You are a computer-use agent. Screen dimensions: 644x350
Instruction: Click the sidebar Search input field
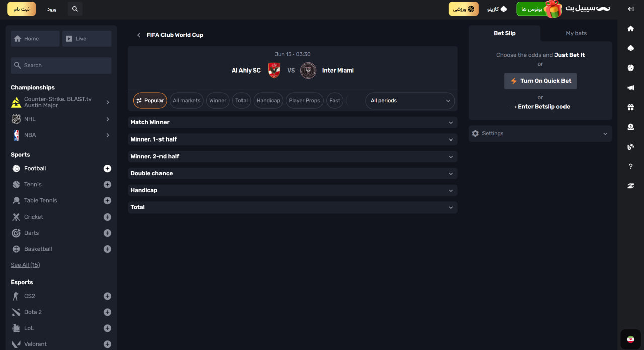61,65
